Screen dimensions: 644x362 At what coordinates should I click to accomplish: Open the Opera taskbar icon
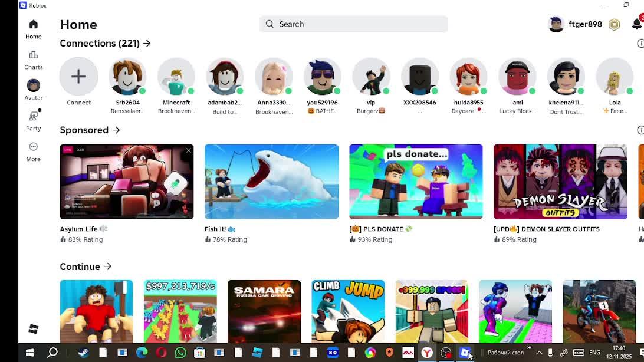click(x=162, y=353)
